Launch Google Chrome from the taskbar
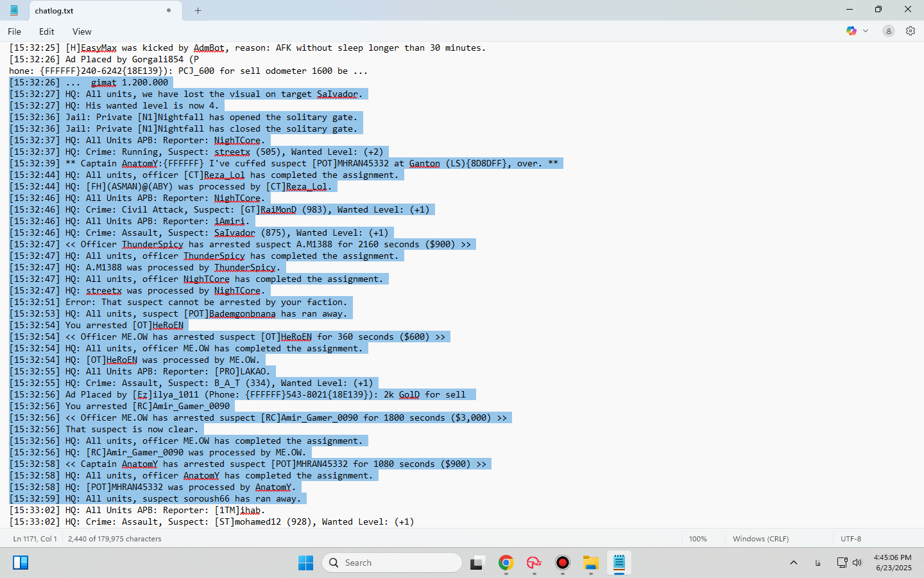 click(x=506, y=563)
